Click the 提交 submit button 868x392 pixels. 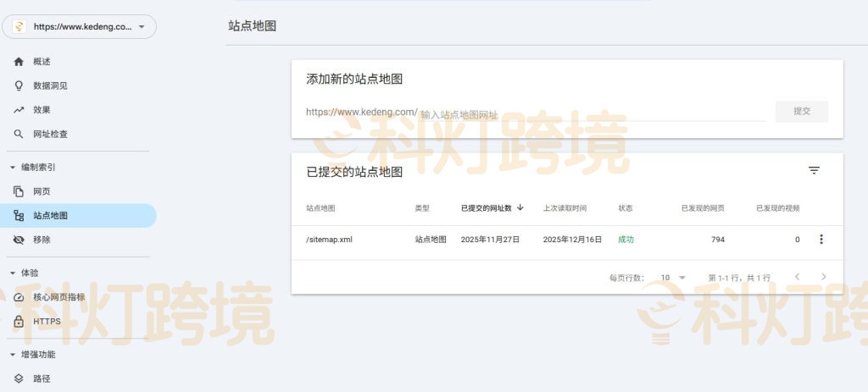click(802, 111)
